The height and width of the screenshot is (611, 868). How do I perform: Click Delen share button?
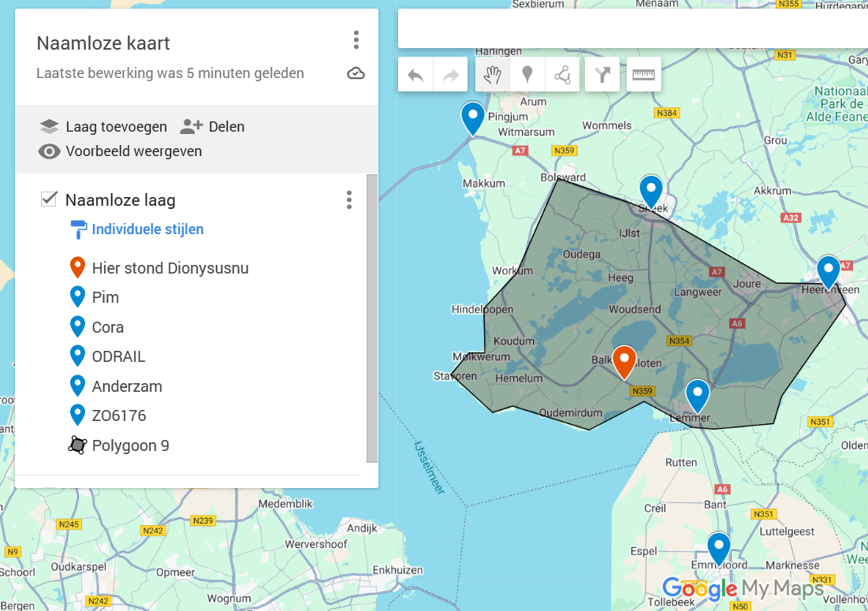pyautogui.click(x=213, y=127)
